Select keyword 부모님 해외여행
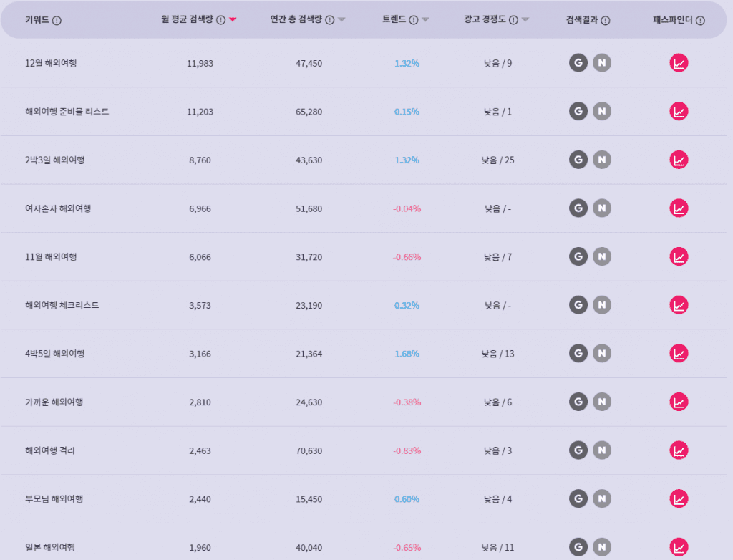Screen dimensions: 733x560 tap(54, 498)
